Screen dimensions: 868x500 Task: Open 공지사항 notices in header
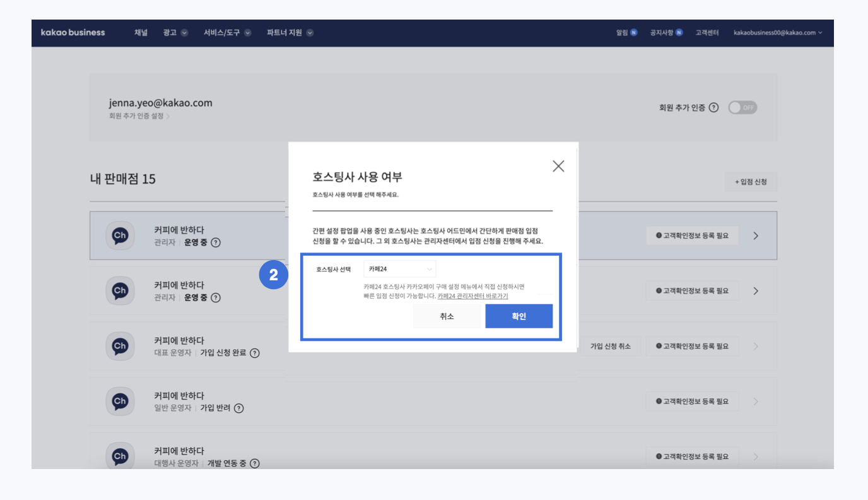666,33
